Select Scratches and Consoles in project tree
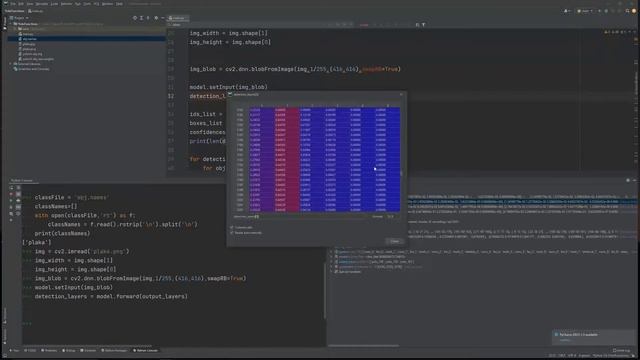640x360 pixels. pos(33,69)
